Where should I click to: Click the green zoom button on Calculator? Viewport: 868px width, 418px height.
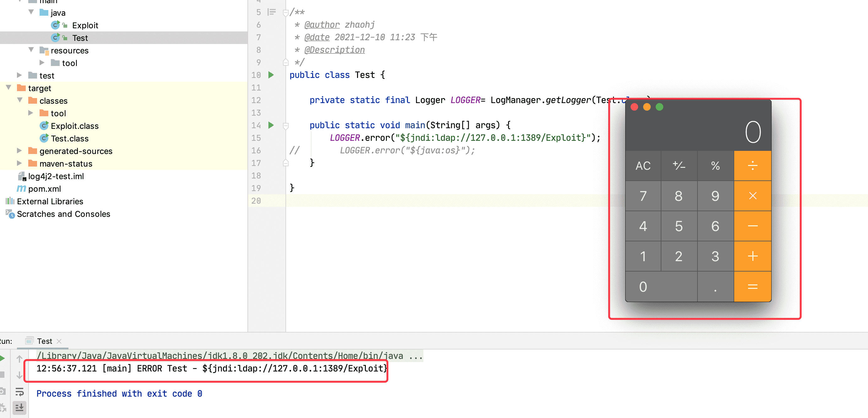pos(659,107)
